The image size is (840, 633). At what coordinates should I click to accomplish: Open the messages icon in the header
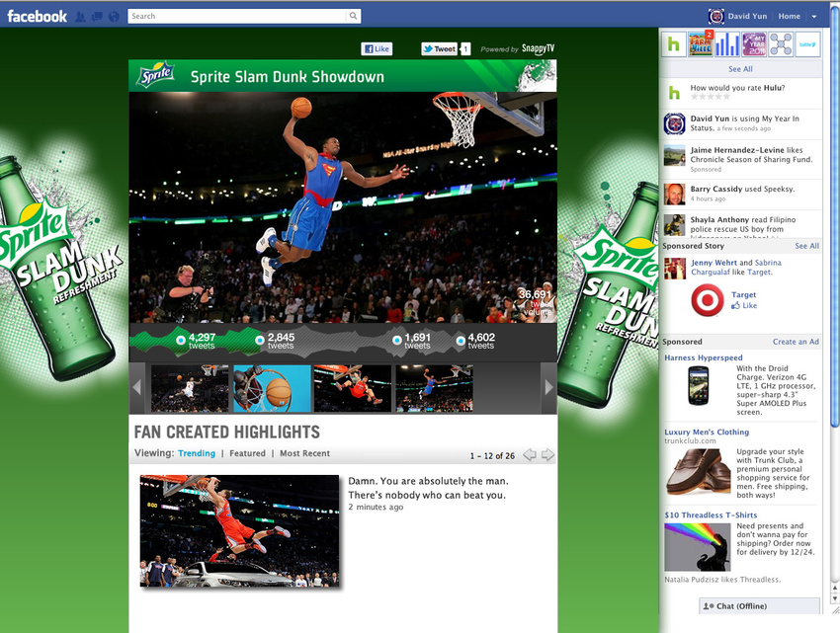coord(97,17)
